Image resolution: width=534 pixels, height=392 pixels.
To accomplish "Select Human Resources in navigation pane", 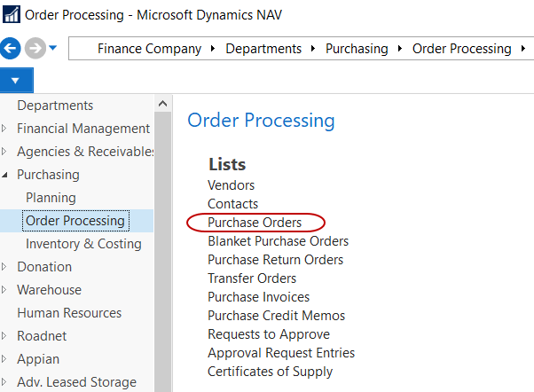I will click(69, 313).
